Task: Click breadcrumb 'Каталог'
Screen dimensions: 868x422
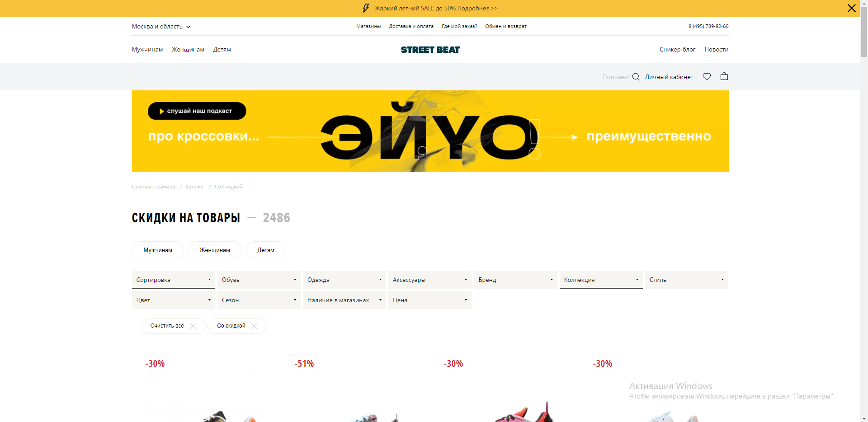Action: pos(195,187)
